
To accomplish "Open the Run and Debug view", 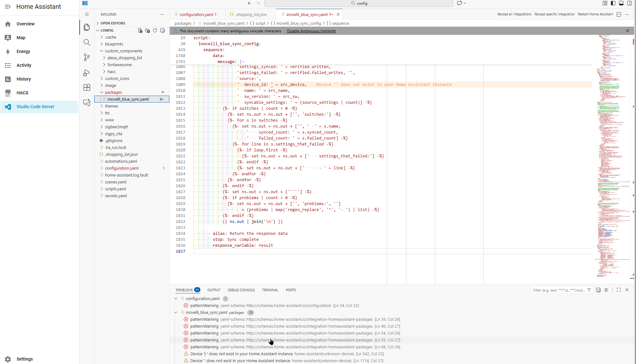I will pos(87,72).
